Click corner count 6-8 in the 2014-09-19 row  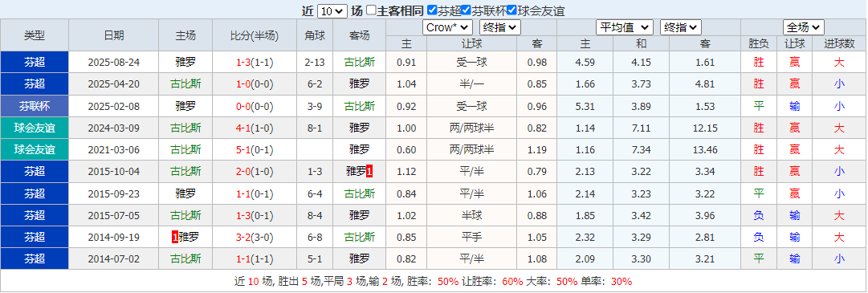(x=315, y=237)
